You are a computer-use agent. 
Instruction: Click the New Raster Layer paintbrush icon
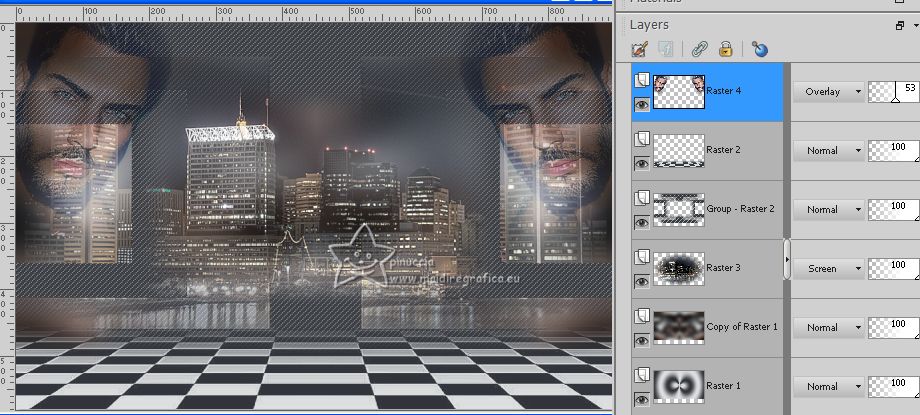tap(640, 49)
